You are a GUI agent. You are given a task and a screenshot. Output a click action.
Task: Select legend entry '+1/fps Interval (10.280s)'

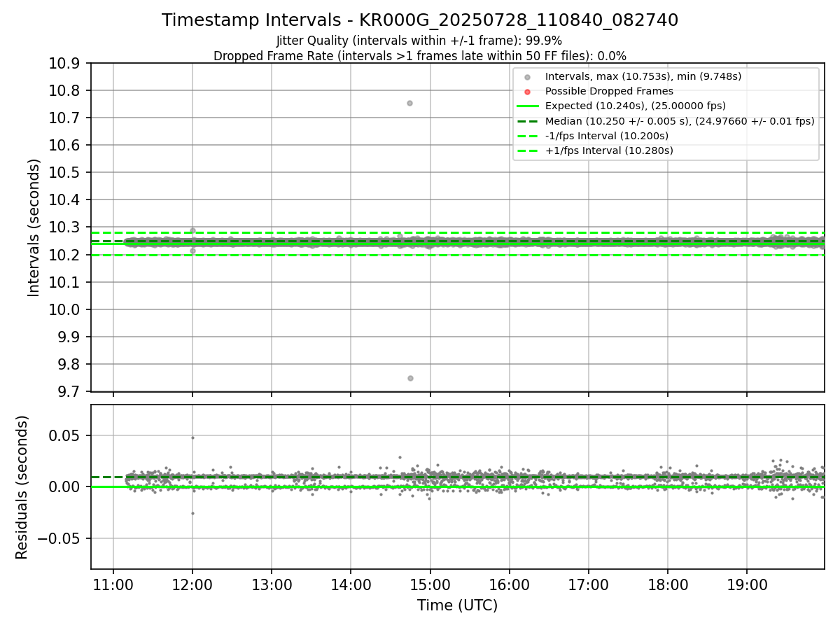click(x=609, y=150)
